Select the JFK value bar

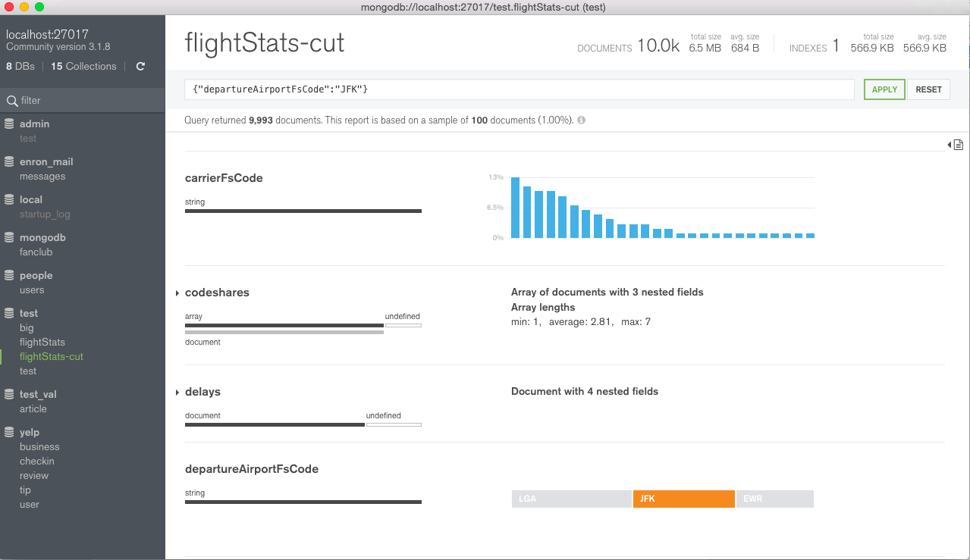(x=683, y=499)
